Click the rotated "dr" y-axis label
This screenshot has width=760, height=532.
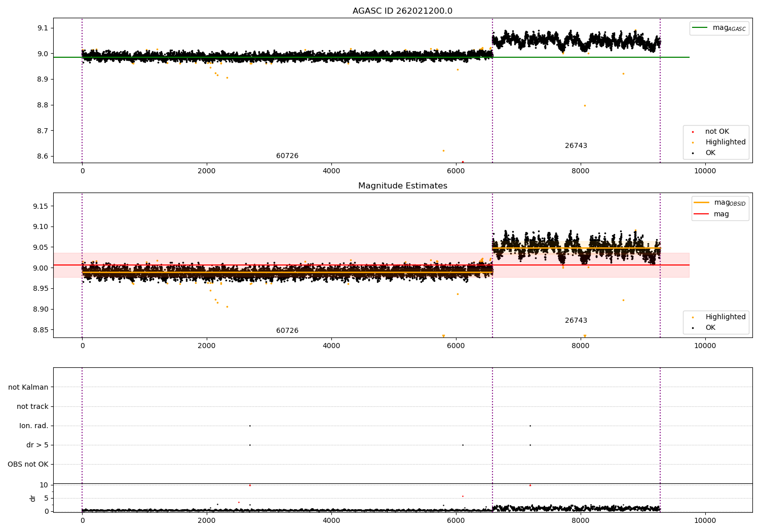33,498
